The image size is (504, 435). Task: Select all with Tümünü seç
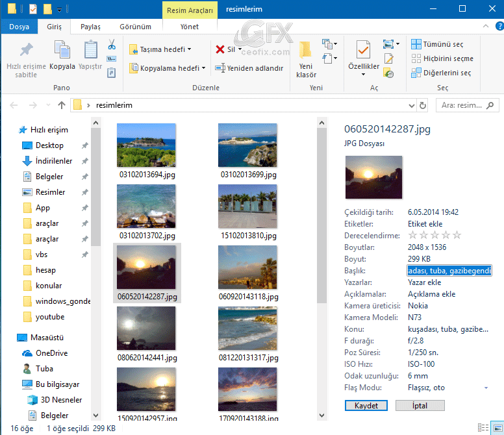(x=438, y=44)
